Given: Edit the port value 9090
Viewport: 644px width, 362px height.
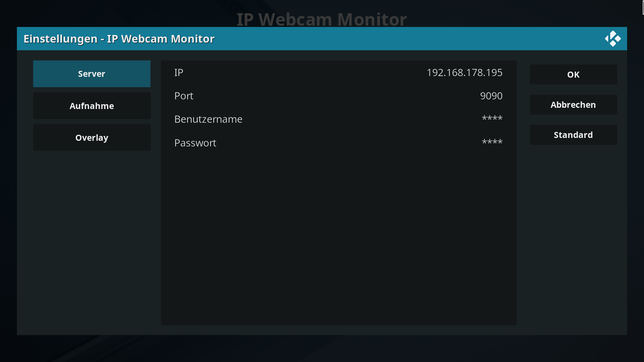Looking at the screenshot, I should [491, 96].
